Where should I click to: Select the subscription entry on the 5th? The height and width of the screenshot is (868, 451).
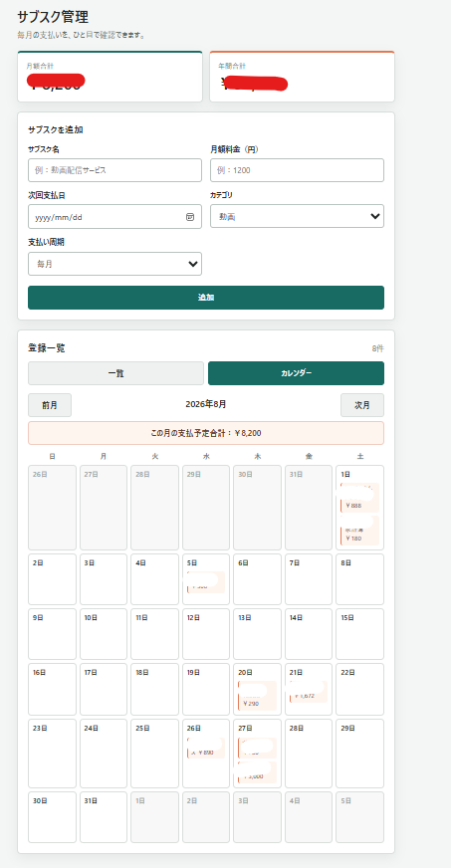click(206, 581)
